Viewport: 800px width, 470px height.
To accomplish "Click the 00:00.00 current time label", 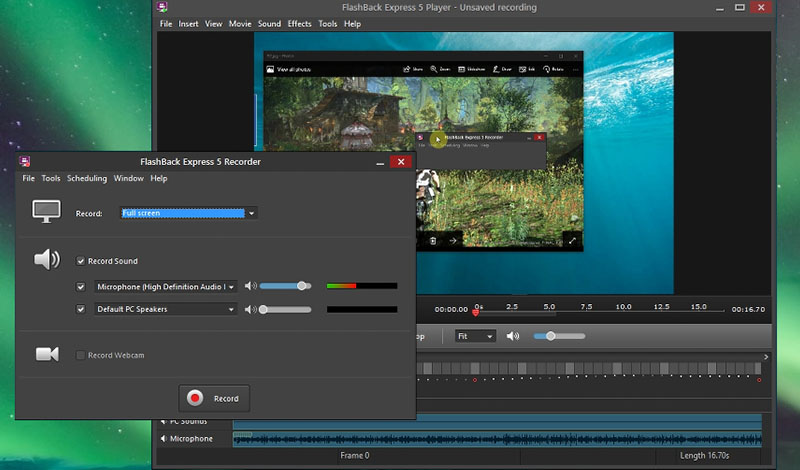I will pyautogui.click(x=451, y=309).
